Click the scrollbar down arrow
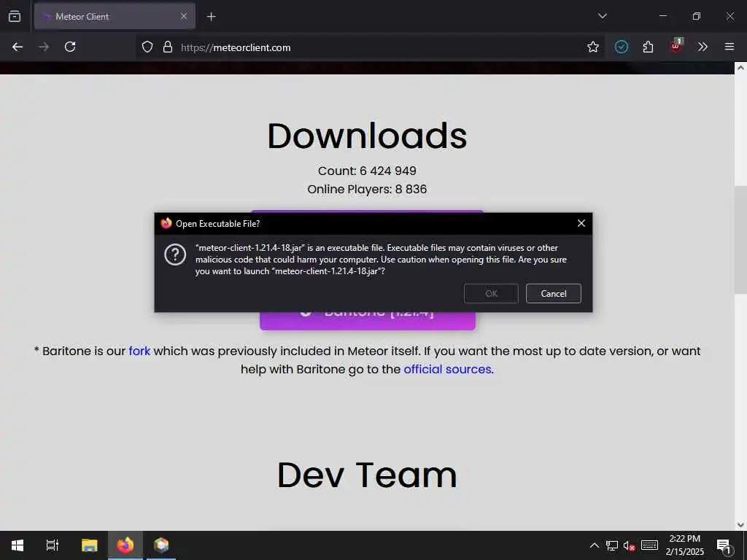 click(x=740, y=525)
